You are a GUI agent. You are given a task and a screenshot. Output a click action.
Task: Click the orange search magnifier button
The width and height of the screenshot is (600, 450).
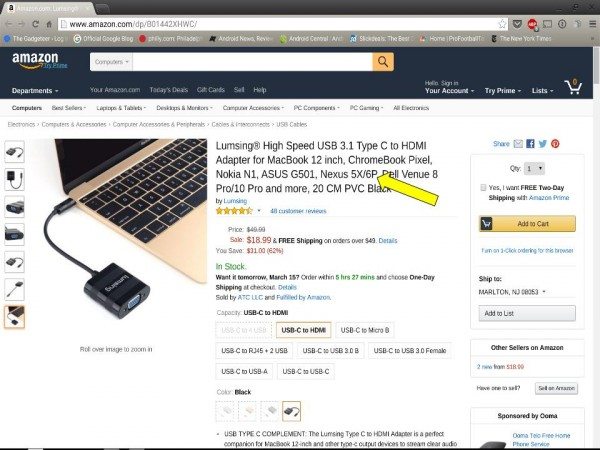(383, 62)
